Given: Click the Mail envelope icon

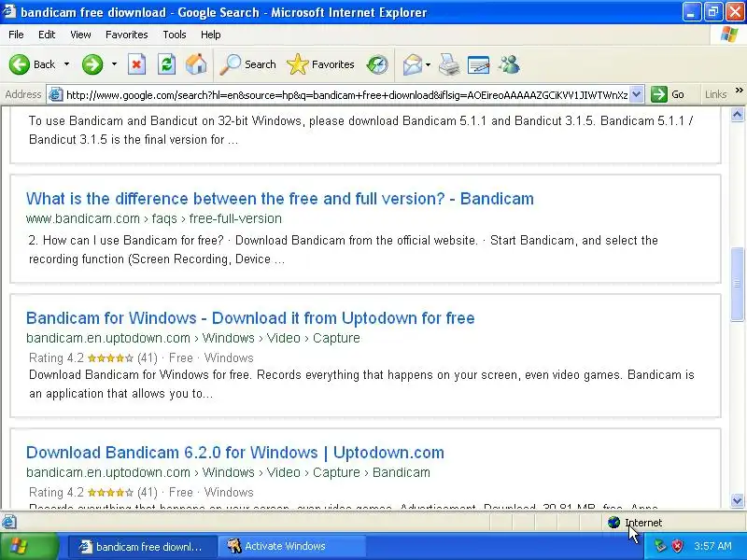Looking at the screenshot, I should coord(412,64).
